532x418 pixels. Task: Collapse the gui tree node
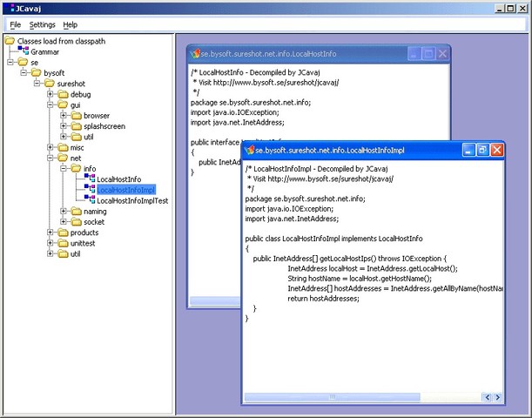[51, 104]
